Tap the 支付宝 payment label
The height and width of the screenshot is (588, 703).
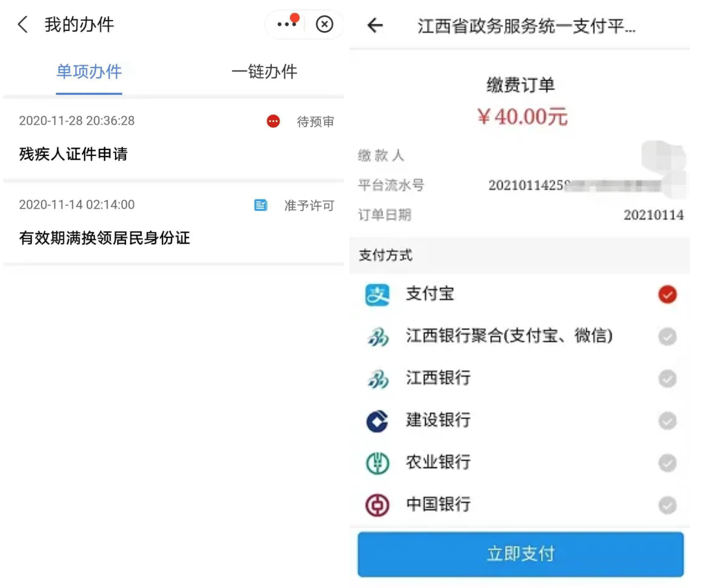[x=430, y=294]
